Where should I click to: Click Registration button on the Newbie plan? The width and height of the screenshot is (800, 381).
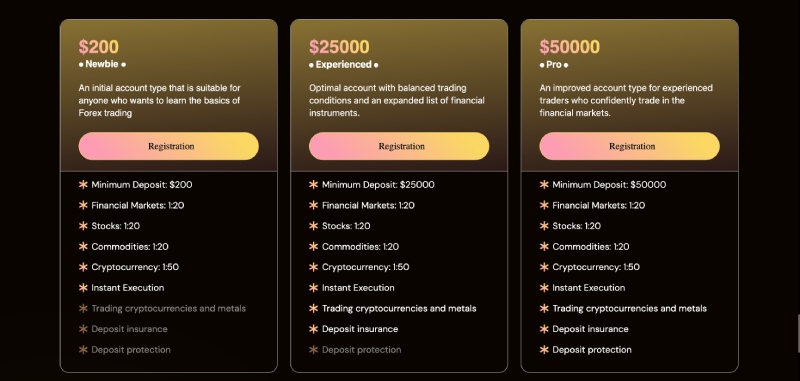tap(168, 146)
